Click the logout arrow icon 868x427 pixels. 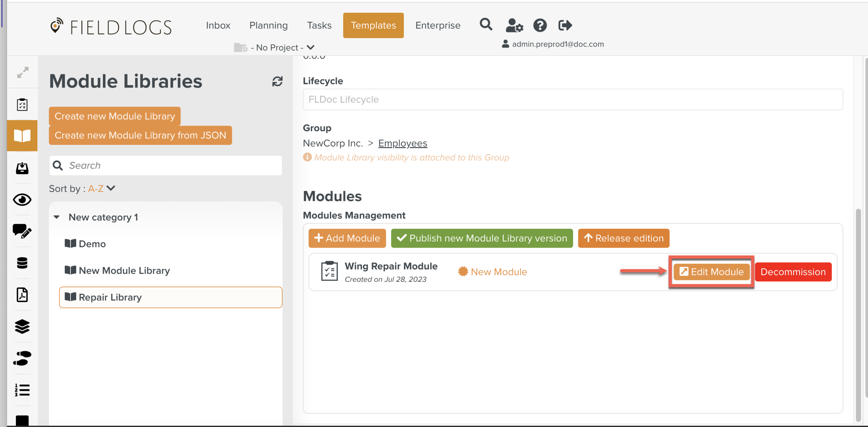pyautogui.click(x=565, y=25)
